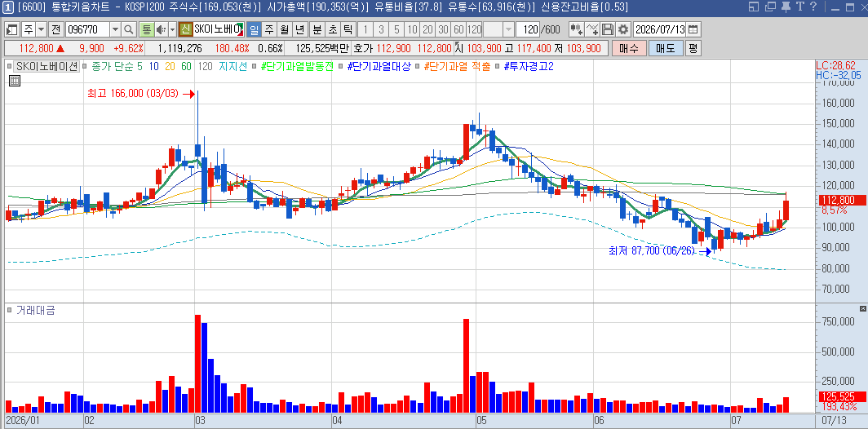Open the stock code history dropdown arrow
The width and height of the screenshot is (868, 429).
[x=115, y=29]
